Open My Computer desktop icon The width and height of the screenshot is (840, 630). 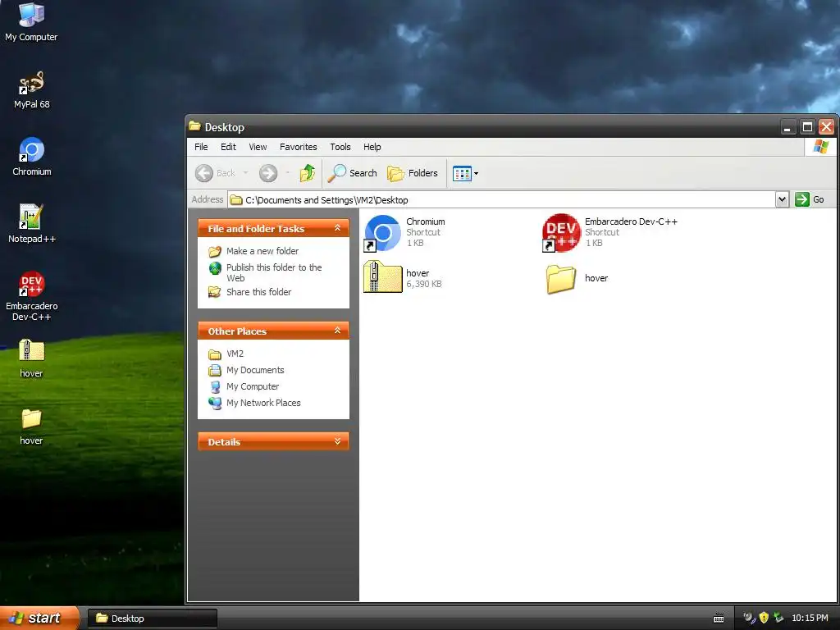31,21
